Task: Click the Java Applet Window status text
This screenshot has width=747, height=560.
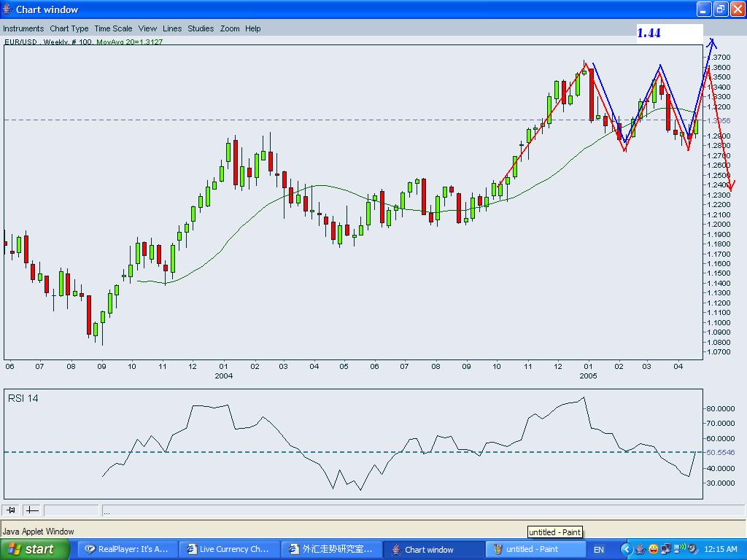Action: click(x=38, y=532)
